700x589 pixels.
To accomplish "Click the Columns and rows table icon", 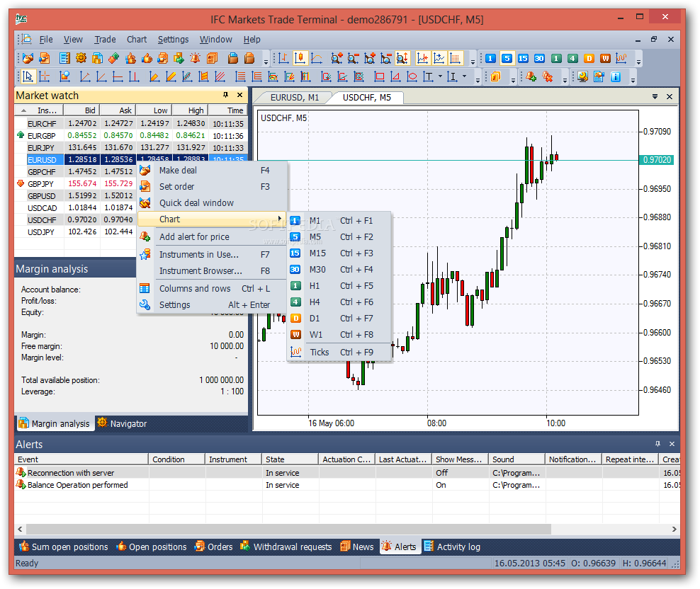I will click(x=145, y=288).
